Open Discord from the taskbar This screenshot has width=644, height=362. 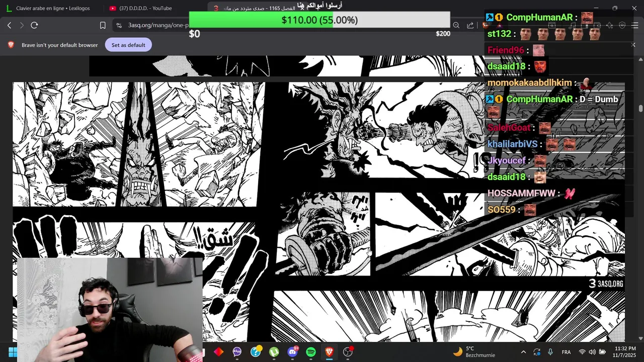292,352
